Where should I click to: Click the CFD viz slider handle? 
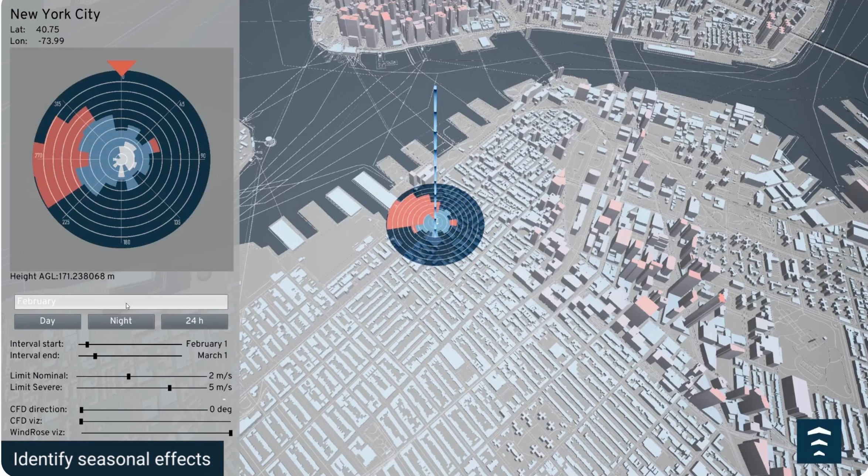click(81, 421)
